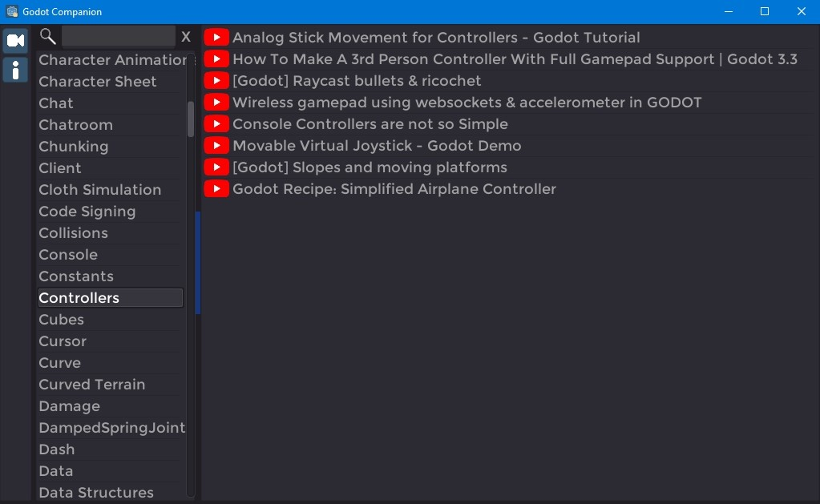Select the DampedSpringJoint topic

[111, 427]
